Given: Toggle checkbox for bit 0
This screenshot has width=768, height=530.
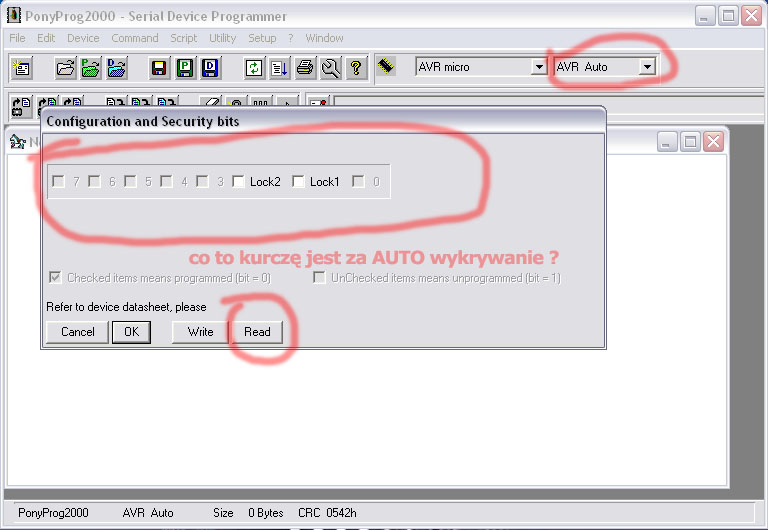Looking at the screenshot, I should (x=359, y=182).
